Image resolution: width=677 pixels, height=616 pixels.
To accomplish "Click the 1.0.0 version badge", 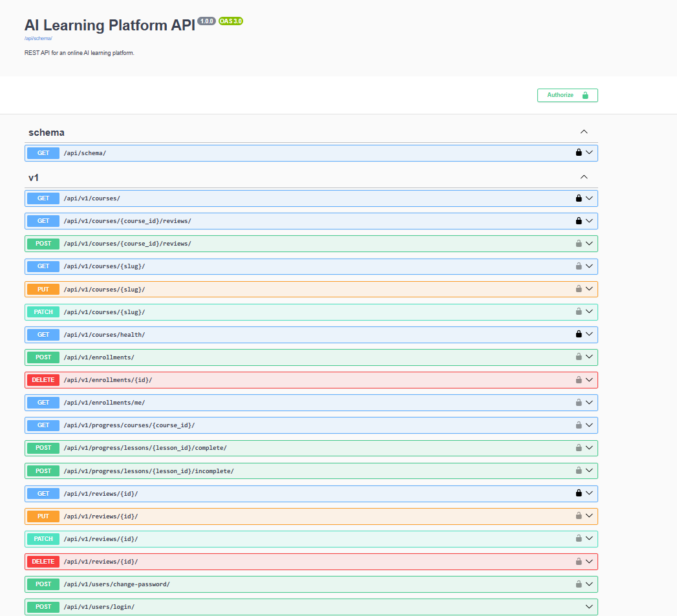I will [206, 21].
